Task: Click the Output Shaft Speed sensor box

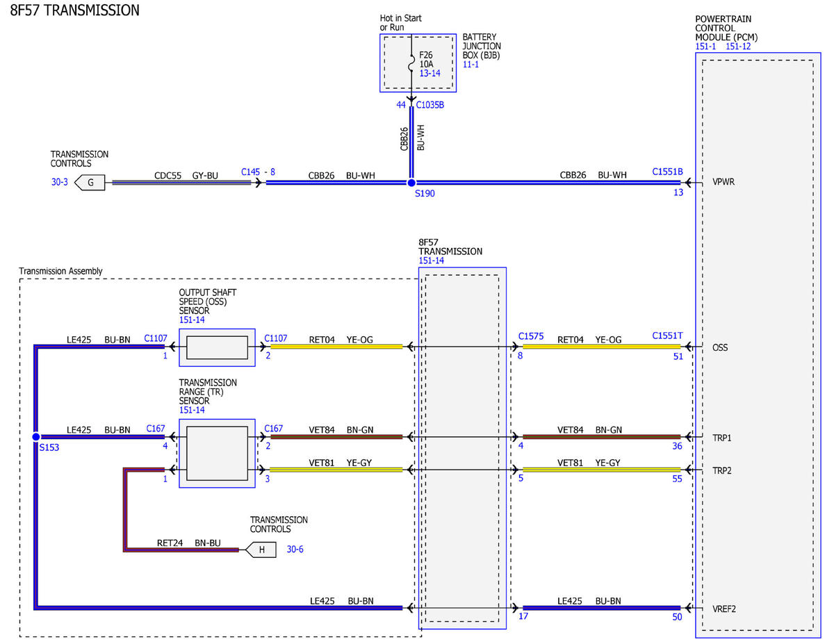Action: pyautogui.click(x=217, y=347)
